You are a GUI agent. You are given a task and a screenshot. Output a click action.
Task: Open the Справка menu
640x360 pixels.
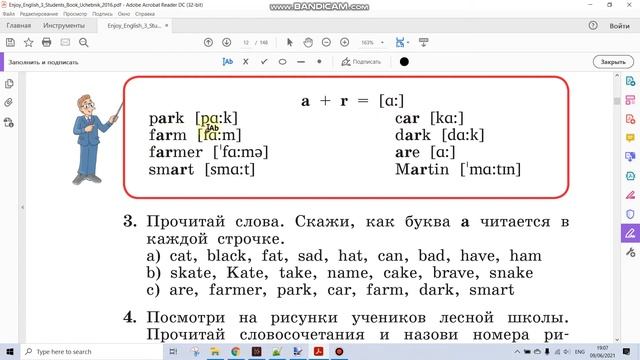tap(145, 14)
